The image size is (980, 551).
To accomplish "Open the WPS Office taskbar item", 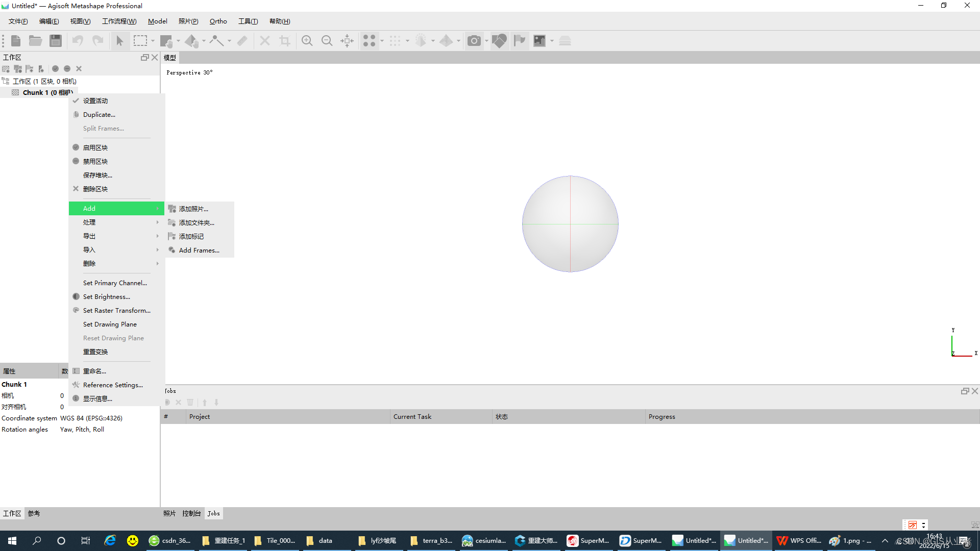I will (x=800, y=541).
